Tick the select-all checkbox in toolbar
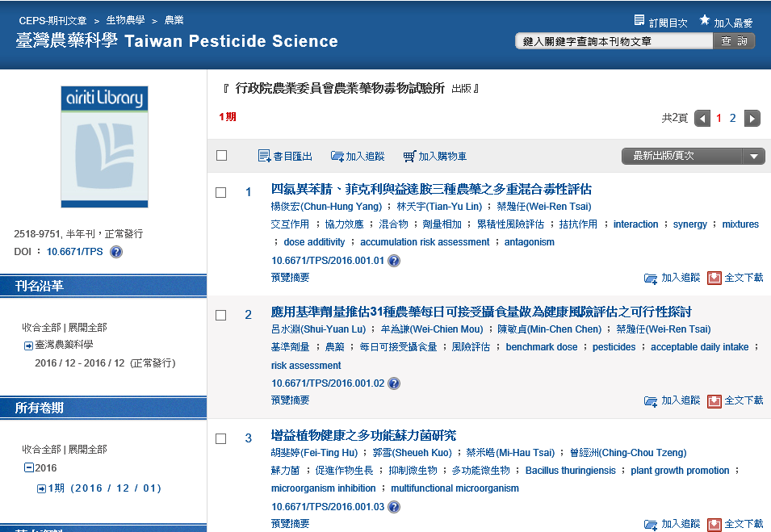 tap(222, 156)
